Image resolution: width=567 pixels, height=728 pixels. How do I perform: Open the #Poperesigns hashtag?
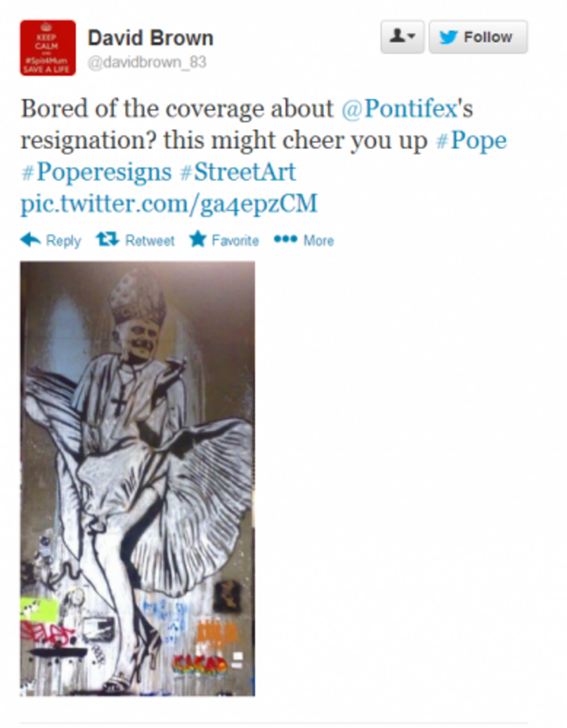[97, 173]
